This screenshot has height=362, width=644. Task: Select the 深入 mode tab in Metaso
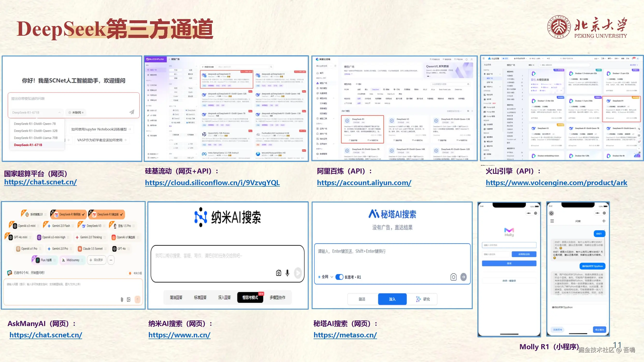pyautogui.click(x=392, y=299)
